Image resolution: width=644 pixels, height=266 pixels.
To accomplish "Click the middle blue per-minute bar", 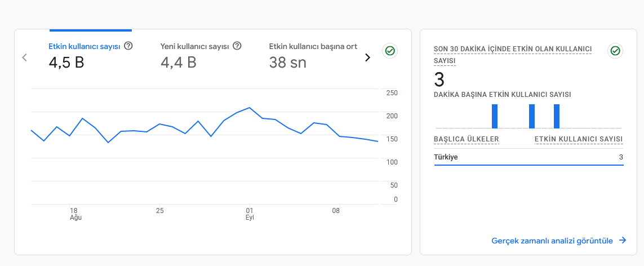I will tap(532, 116).
